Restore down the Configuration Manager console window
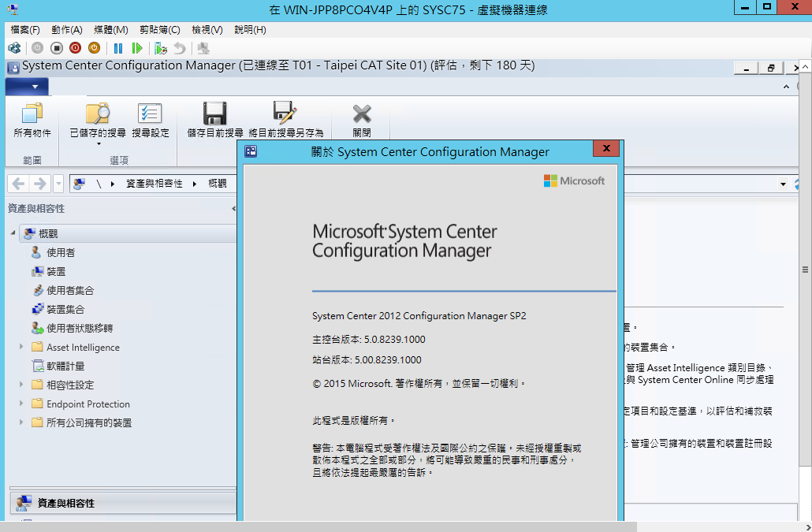 click(770, 68)
